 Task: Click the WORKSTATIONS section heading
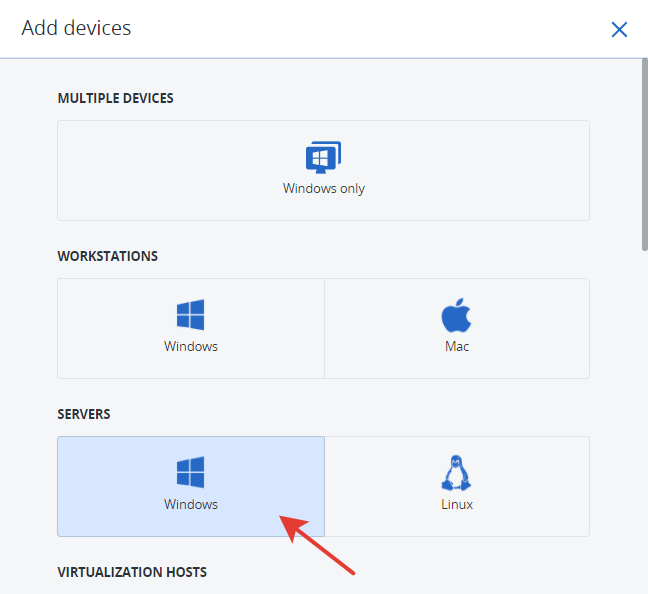107,256
